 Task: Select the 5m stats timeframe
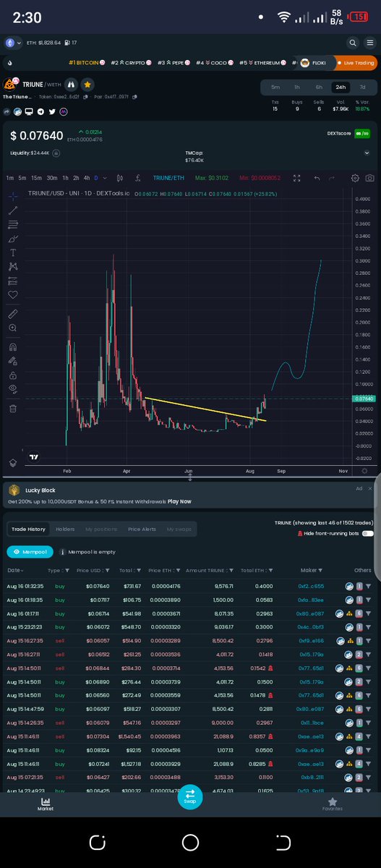point(275,87)
